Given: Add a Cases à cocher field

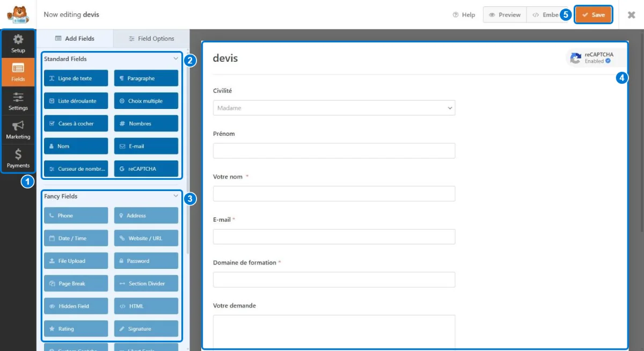Looking at the screenshot, I should pyautogui.click(x=76, y=123).
